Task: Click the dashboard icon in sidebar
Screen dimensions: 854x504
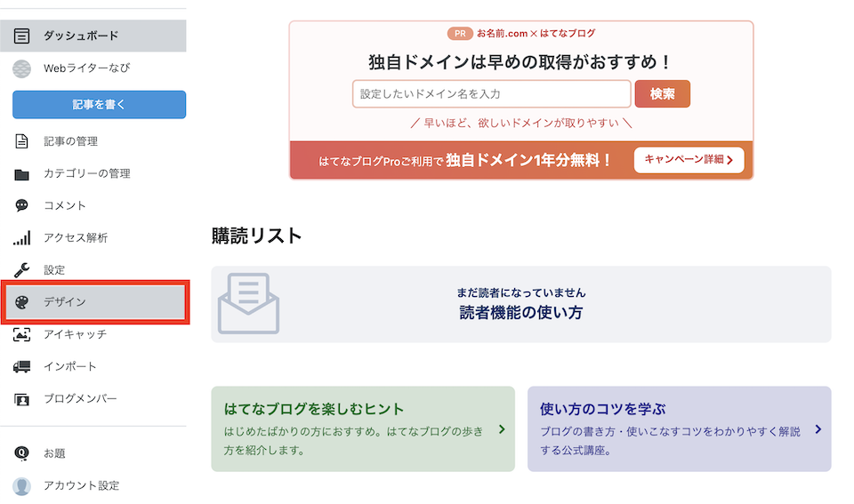Action: tap(22, 36)
